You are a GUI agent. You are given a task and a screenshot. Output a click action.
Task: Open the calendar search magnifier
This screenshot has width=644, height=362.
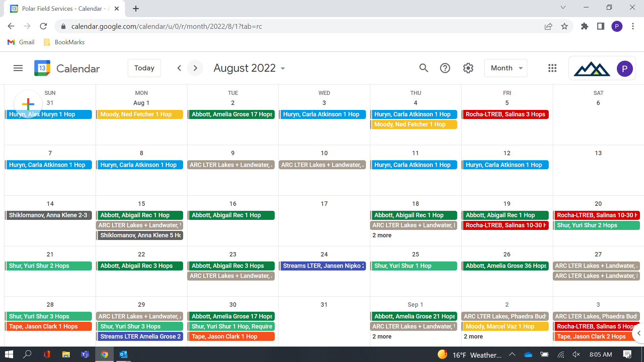click(424, 68)
